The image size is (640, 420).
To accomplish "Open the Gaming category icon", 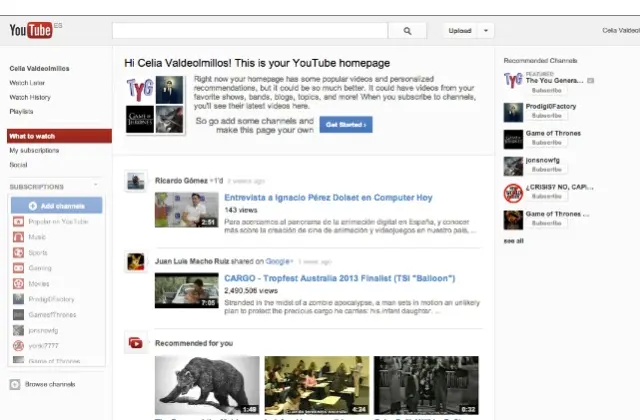I will click(x=17, y=268).
